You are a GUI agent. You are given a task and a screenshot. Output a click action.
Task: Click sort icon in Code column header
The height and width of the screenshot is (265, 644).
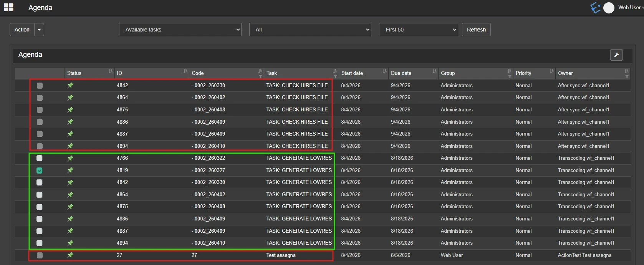(260, 71)
